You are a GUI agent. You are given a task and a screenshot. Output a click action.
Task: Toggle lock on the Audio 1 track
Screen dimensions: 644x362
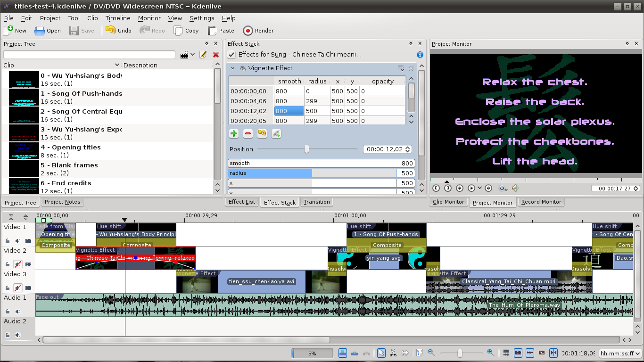(8, 311)
